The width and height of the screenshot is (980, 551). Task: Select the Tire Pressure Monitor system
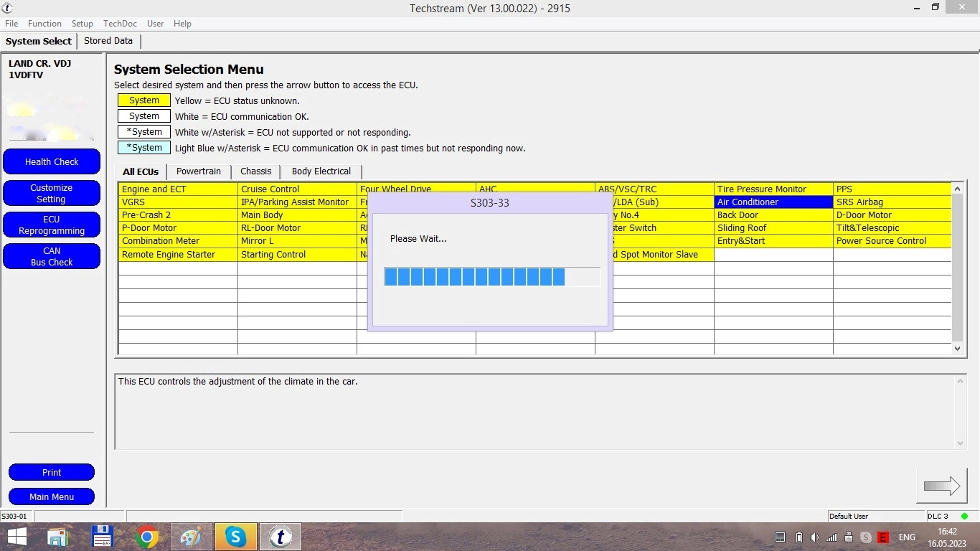click(x=773, y=189)
